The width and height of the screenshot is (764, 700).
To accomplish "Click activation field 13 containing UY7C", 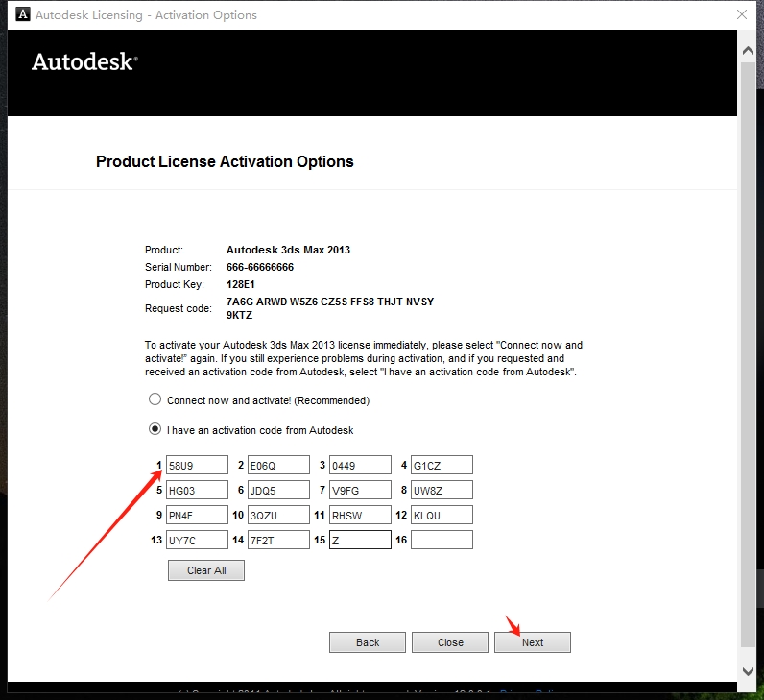I will pyautogui.click(x=197, y=541).
